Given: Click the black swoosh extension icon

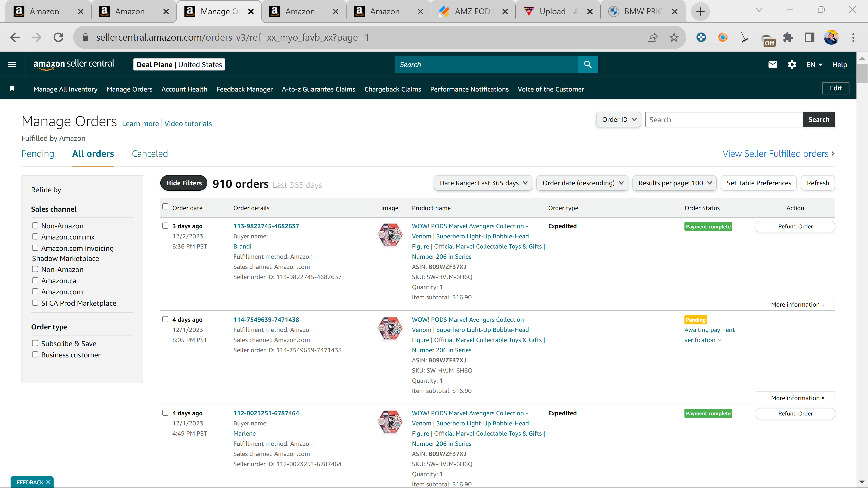Looking at the screenshot, I should pyautogui.click(x=744, y=37).
